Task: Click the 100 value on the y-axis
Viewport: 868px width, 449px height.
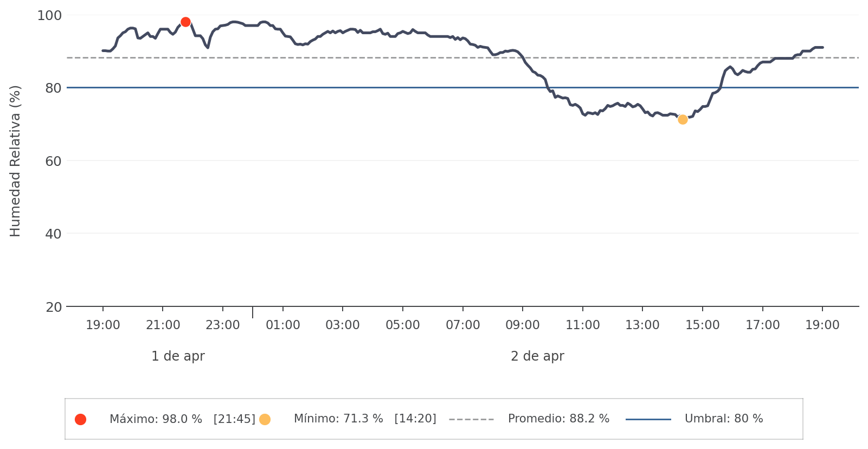Action: click(x=49, y=15)
